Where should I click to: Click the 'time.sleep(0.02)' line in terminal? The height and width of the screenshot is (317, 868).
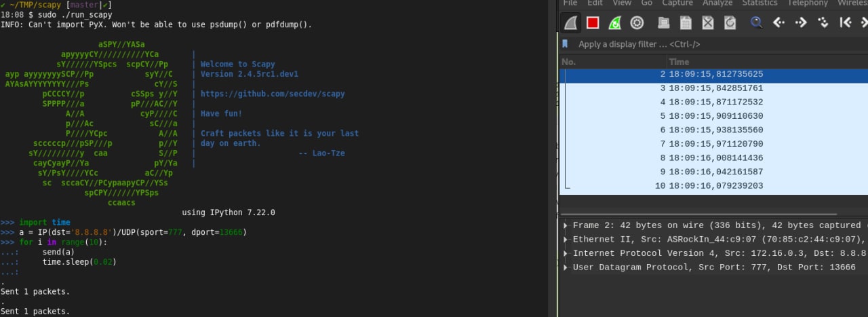tap(79, 262)
